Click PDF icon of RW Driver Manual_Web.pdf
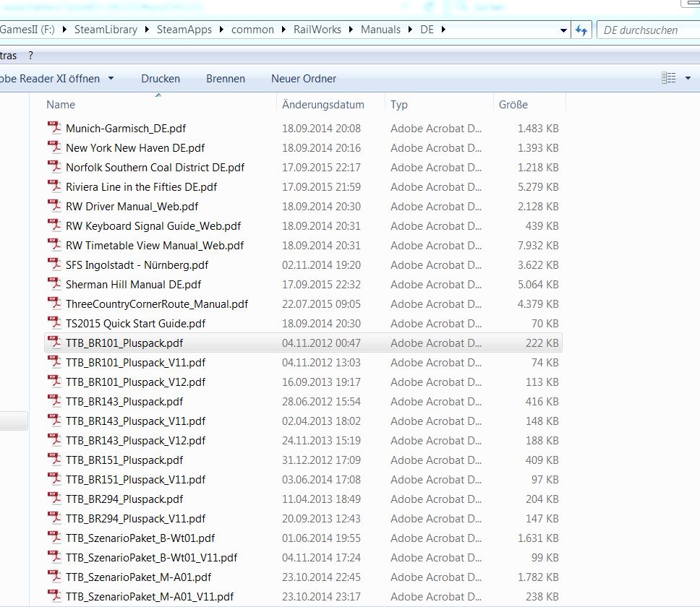This screenshot has height=607, width=700. click(54, 206)
